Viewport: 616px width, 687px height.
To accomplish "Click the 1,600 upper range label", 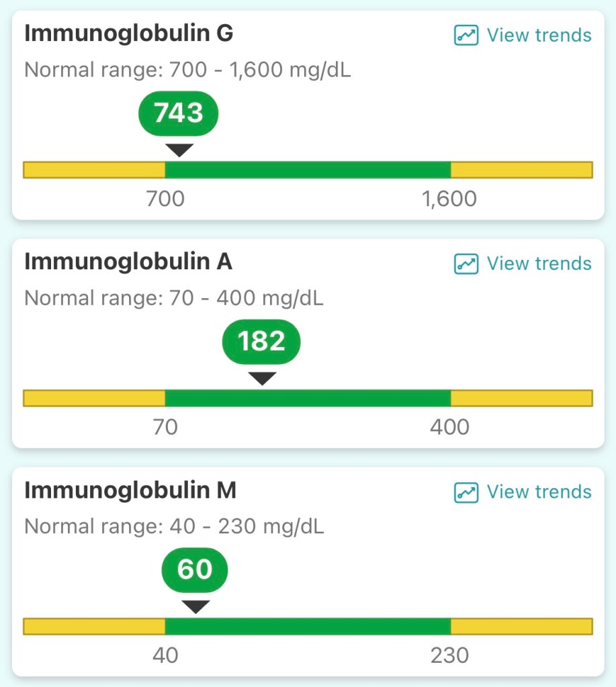I will pos(449,199).
